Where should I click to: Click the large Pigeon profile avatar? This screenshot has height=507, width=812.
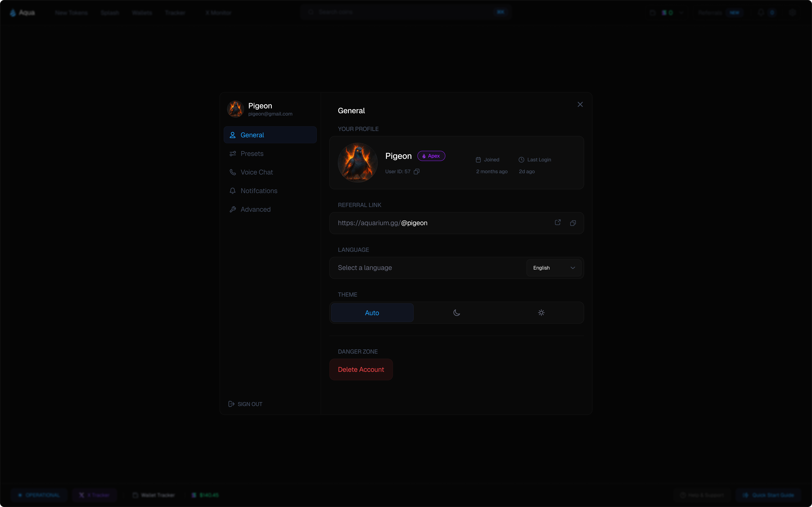(x=358, y=163)
